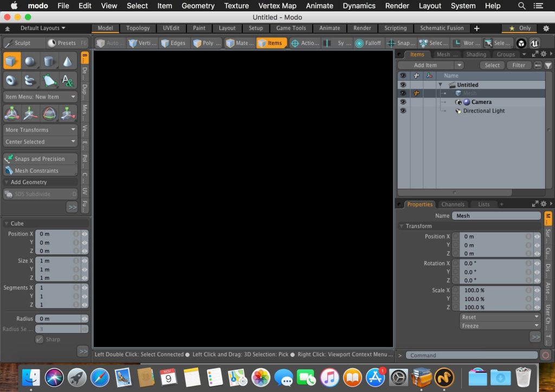Viewport: 555px width, 392px height.
Task: Open the Item Menu: New Item dropdown
Action: [x=40, y=97]
